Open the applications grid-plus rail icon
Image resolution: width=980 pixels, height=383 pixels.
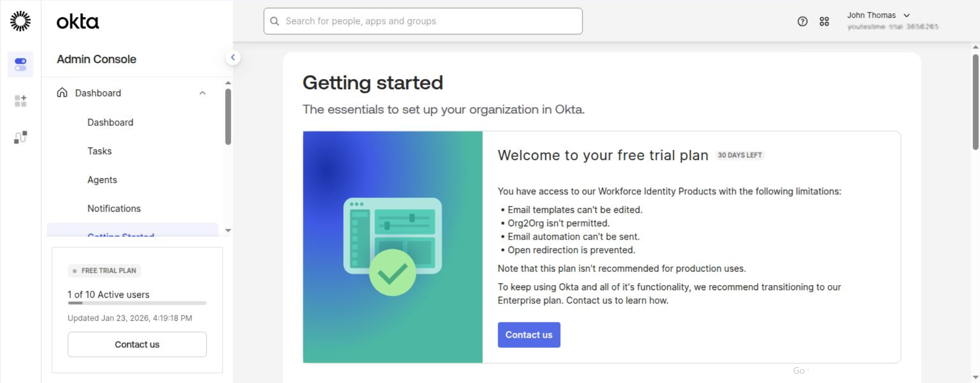[x=20, y=101]
